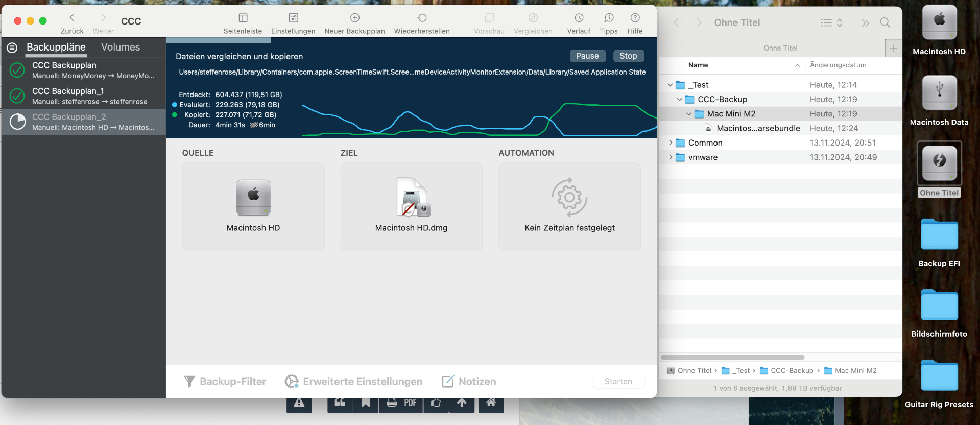
Task: Select the Guitar Rig Presets desktop folder
Action: coord(939,375)
